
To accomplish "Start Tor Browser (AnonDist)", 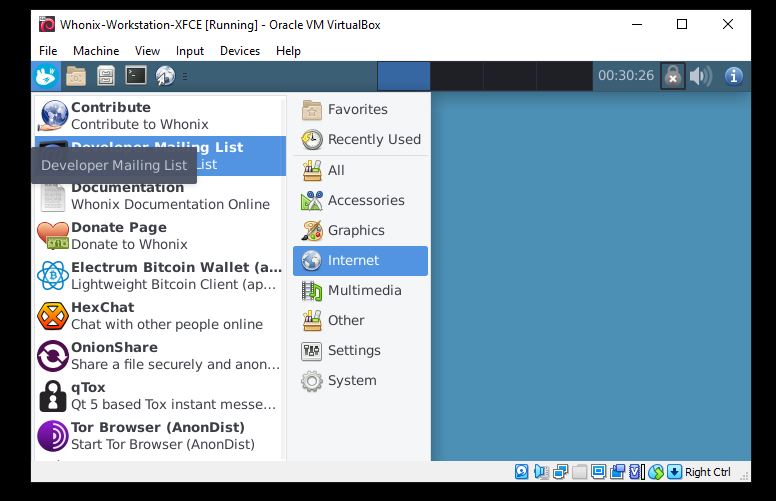I will pos(160,436).
